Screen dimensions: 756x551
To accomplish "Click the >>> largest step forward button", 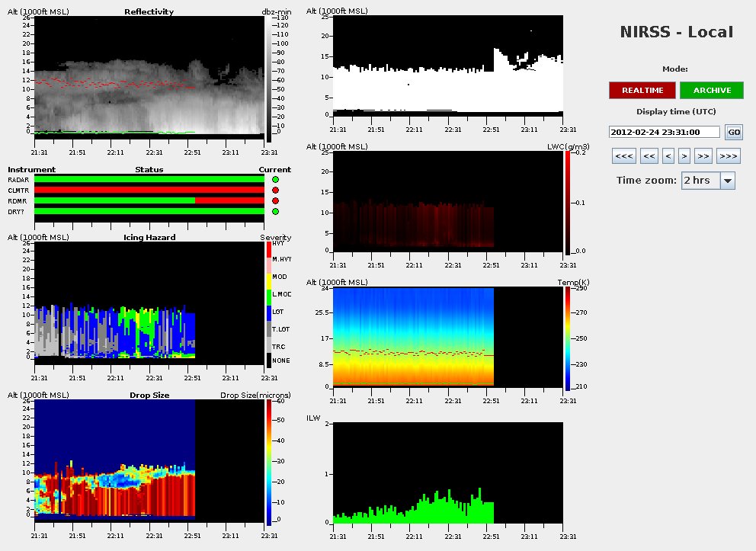I will pos(729,157).
